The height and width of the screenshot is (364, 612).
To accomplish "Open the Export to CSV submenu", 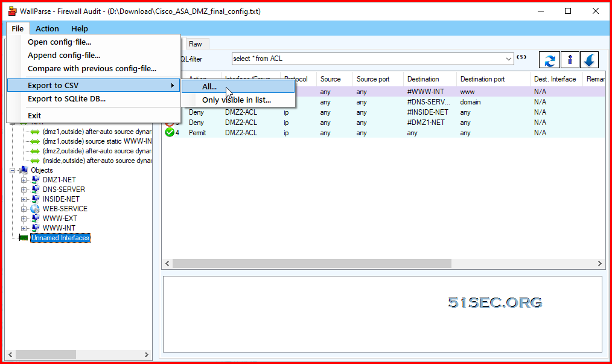I will [94, 85].
